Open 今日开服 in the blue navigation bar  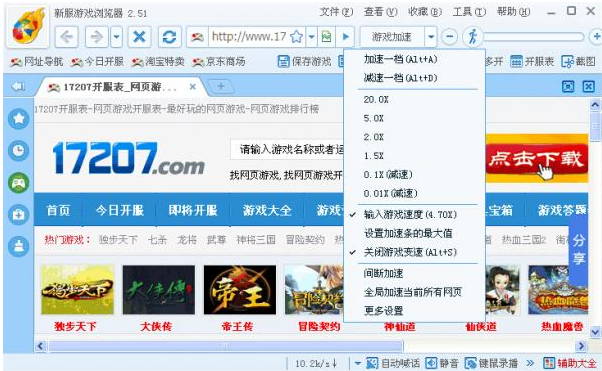tap(119, 210)
